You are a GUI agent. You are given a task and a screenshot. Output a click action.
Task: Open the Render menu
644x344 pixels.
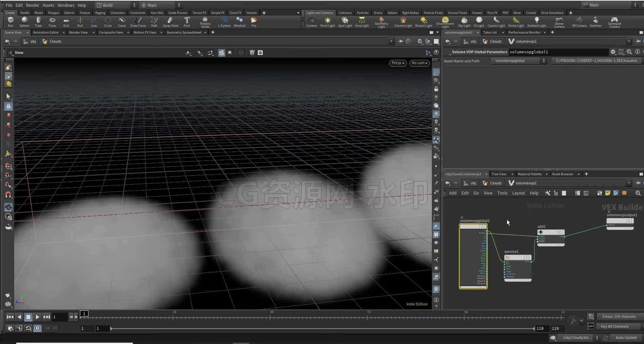33,5
